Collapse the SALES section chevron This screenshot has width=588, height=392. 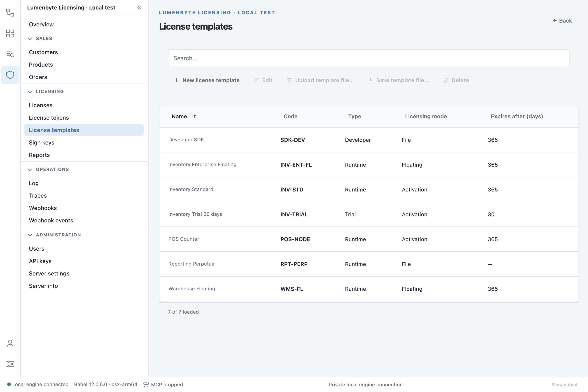30,38
